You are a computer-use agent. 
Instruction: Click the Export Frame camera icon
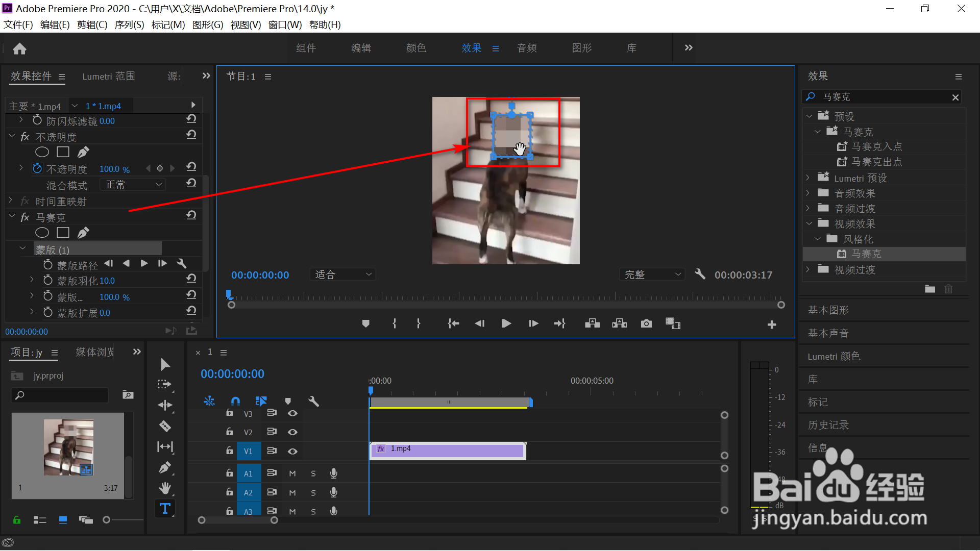pyautogui.click(x=646, y=323)
